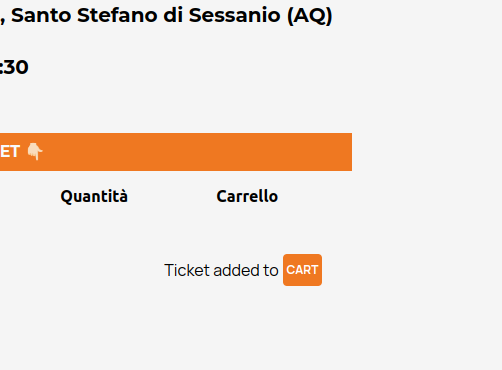Click the Carrello column header
This screenshot has height=370, width=502.
coord(247,196)
